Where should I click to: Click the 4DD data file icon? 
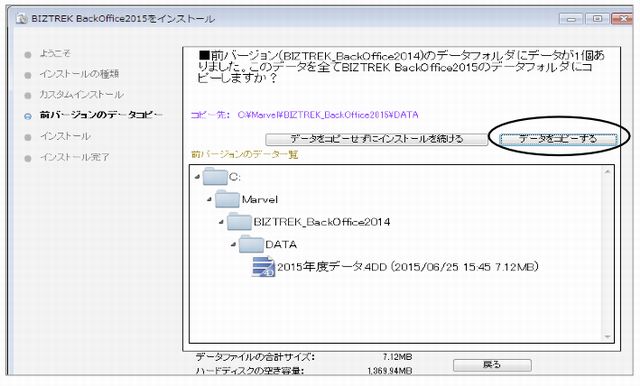click(x=263, y=267)
